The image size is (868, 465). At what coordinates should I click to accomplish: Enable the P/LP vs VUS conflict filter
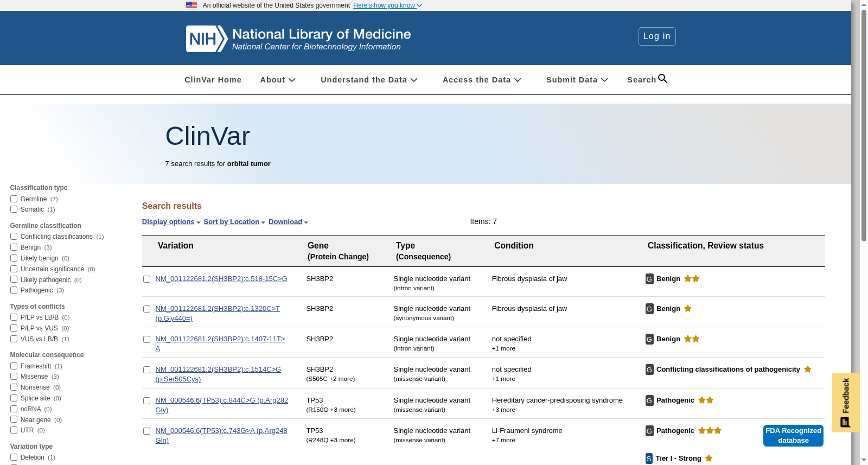14,328
